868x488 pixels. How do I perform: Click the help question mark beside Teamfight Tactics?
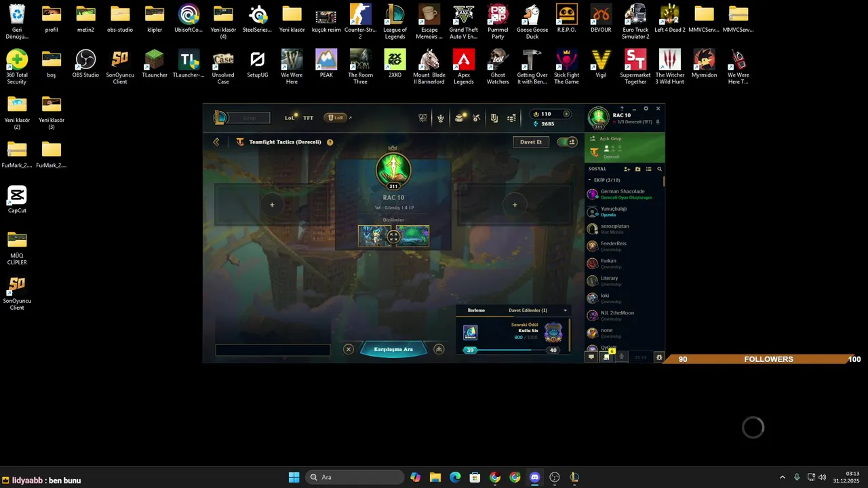330,142
